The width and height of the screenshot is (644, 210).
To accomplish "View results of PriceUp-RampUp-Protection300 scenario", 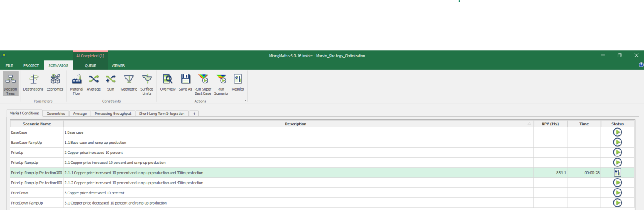I will coord(617,173).
